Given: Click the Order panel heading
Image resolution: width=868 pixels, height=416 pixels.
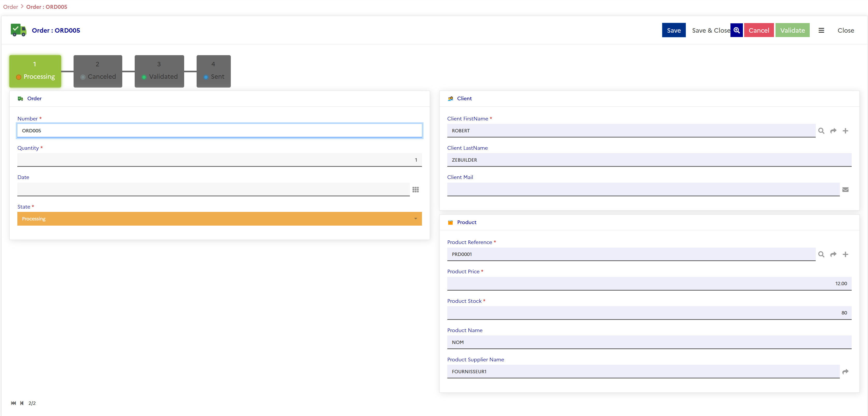Looking at the screenshot, I should [34, 99].
